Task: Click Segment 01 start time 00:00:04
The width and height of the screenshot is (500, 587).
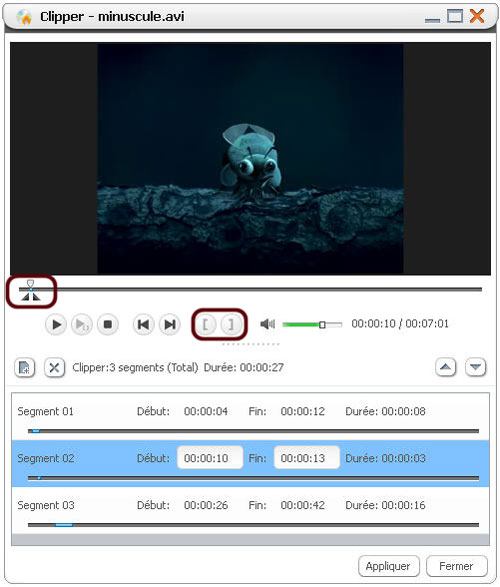Action: (206, 411)
